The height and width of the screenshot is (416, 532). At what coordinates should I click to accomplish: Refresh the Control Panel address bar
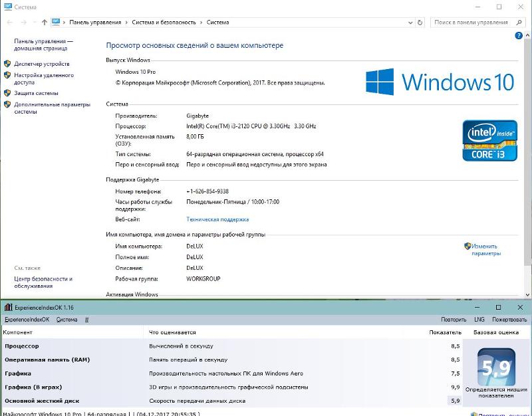(420, 23)
